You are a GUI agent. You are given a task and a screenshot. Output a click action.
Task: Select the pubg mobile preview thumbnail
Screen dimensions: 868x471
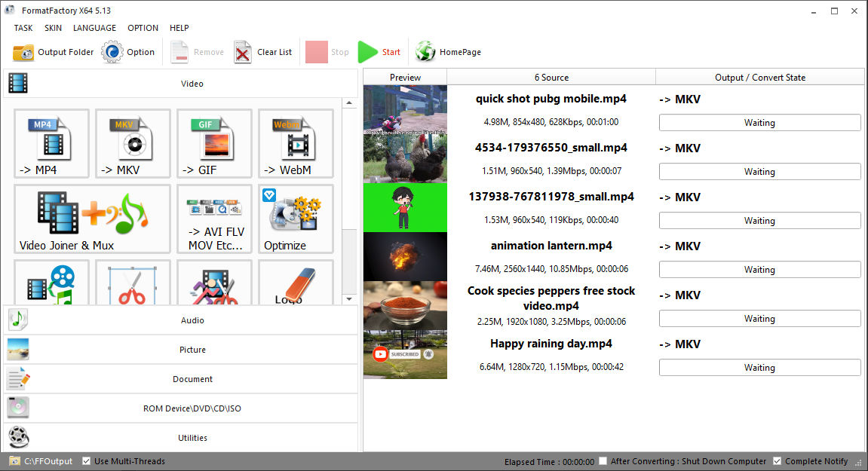pyautogui.click(x=405, y=109)
